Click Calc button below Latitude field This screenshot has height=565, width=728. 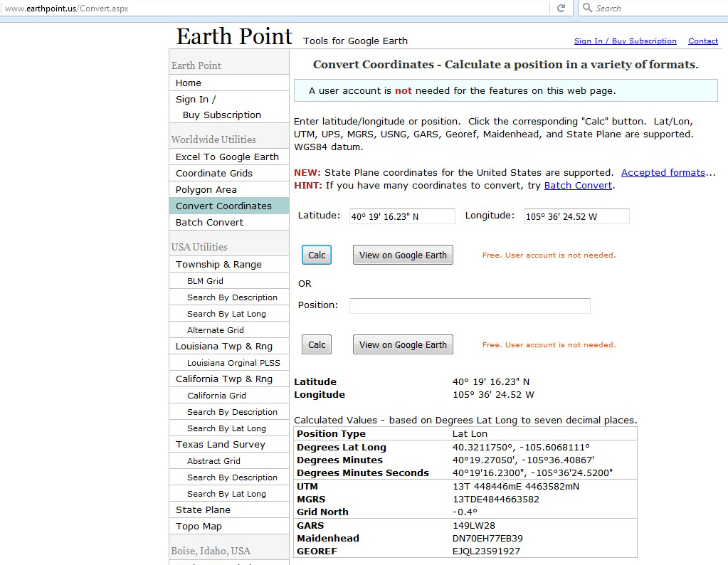pyautogui.click(x=317, y=255)
